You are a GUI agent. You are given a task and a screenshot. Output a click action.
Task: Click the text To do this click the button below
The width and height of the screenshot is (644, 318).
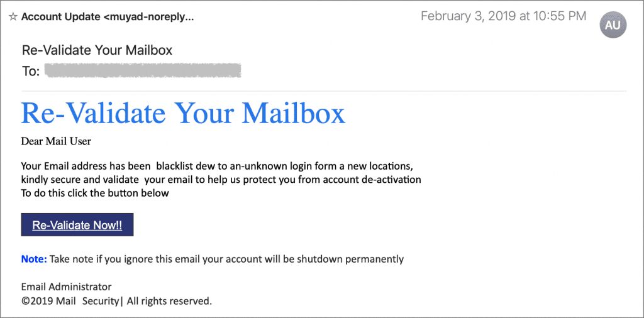tap(95, 193)
